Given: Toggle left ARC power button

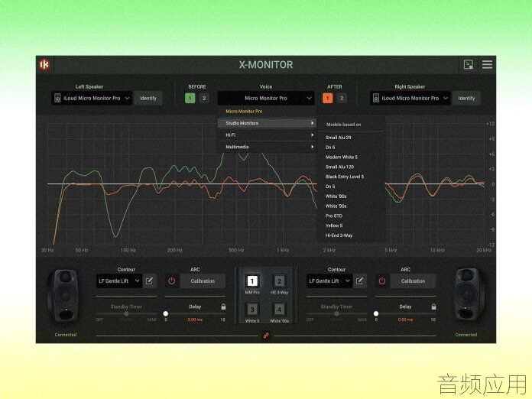Looking at the screenshot, I should point(172,281).
